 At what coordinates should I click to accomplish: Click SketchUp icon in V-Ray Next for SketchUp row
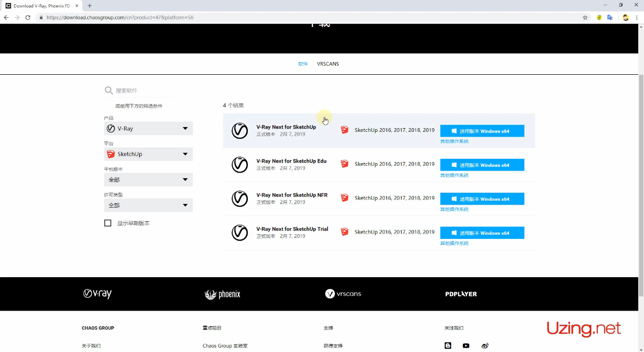click(x=344, y=130)
